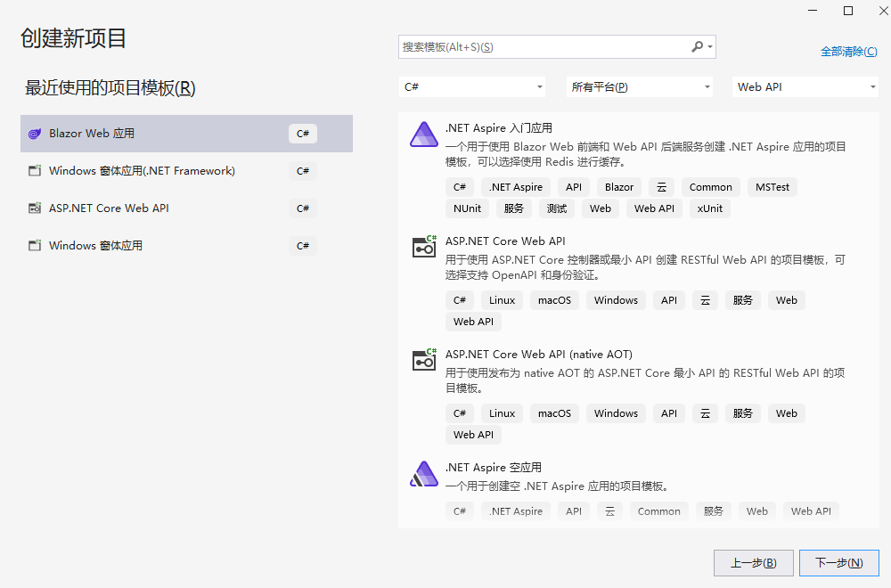891x588 pixels.
Task: Click the Linux tag on ASP.NET Core Web API template
Action: [x=502, y=300]
